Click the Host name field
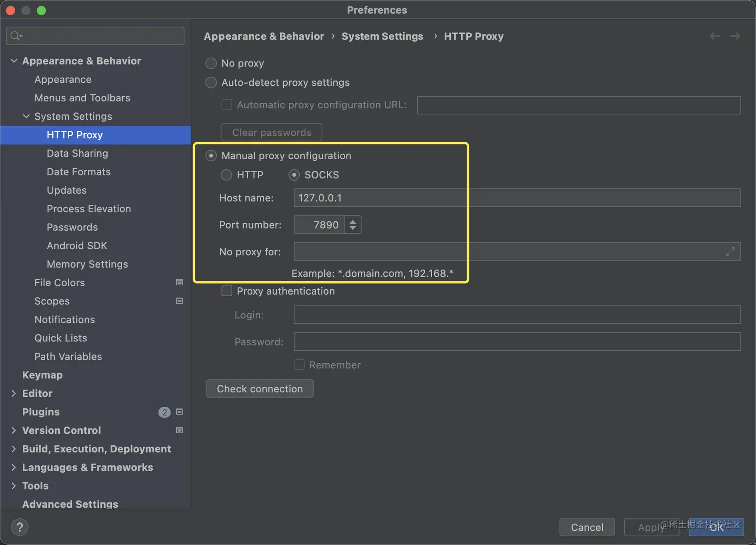This screenshot has width=756, height=545. click(x=517, y=198)
